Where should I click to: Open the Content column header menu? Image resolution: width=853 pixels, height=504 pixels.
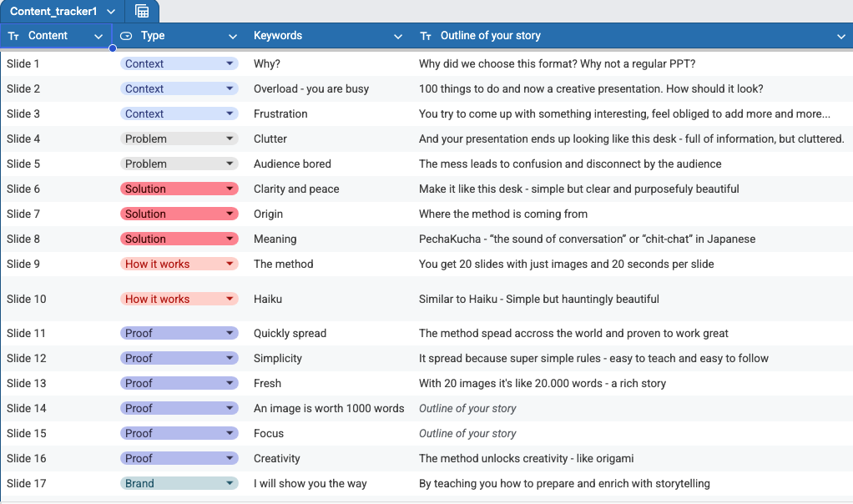point(98,37)
